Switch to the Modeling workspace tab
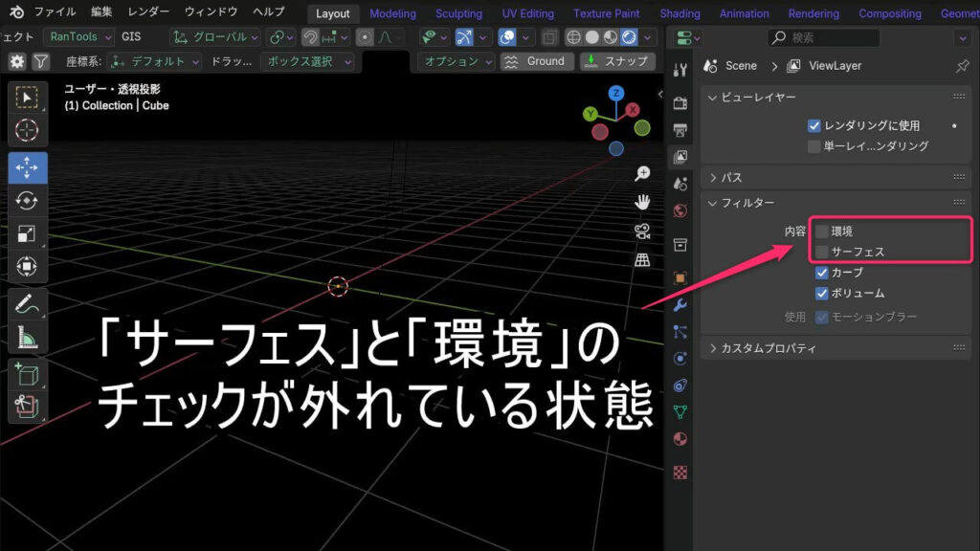The width and height of the screenshot is (980, 551). pyautogui.click(x=392, y=13)
